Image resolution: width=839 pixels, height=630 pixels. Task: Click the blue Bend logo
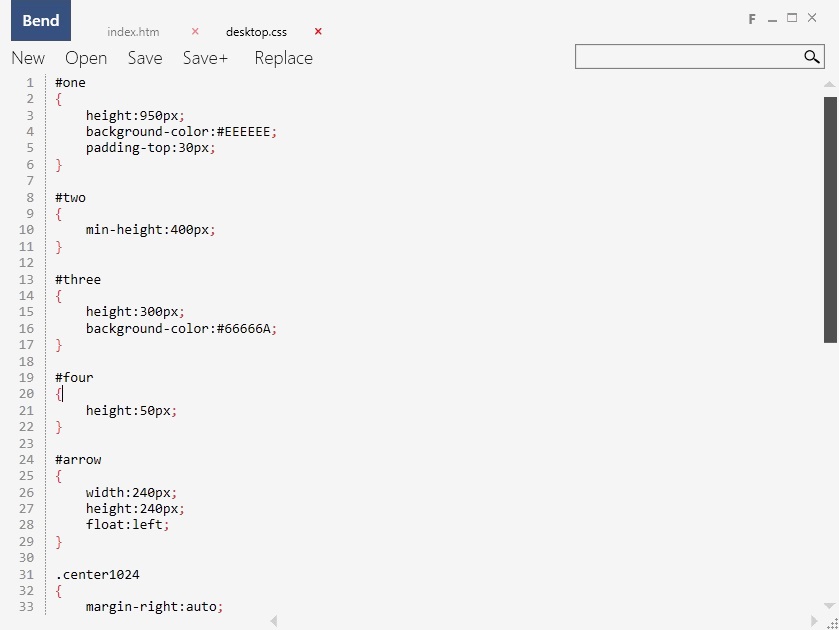point(41,21)
